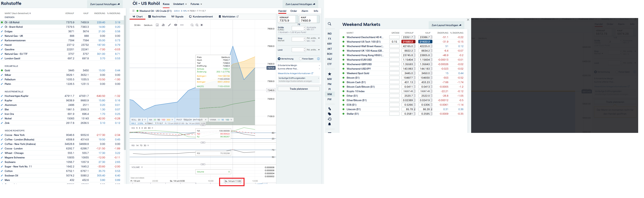Image resolution: width=644 pixels, height=198 pixels.
Task: Select the pencil drawing tool
Action: [x=169, y=25]
